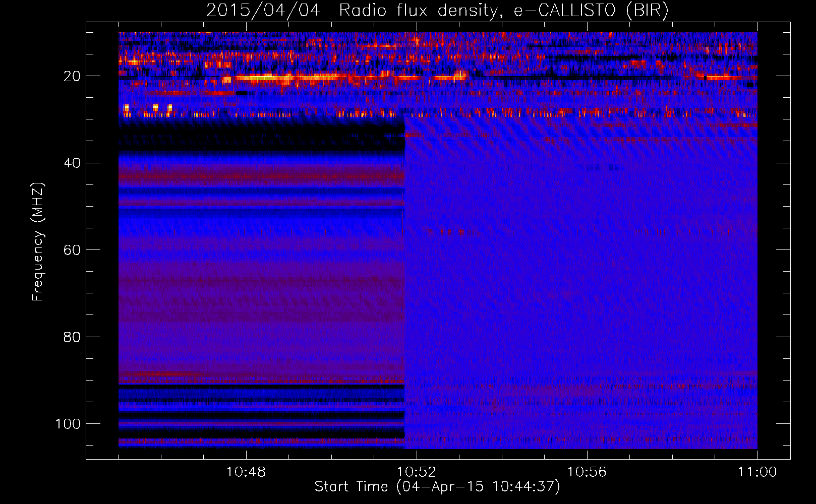Select the 20 frequency tick label

(72, 76)
